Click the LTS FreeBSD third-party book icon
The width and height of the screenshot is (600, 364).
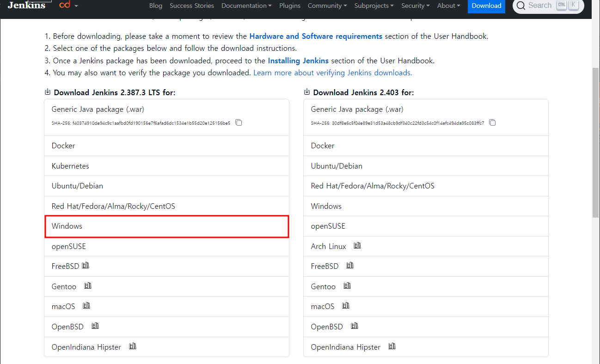point(86,266)
